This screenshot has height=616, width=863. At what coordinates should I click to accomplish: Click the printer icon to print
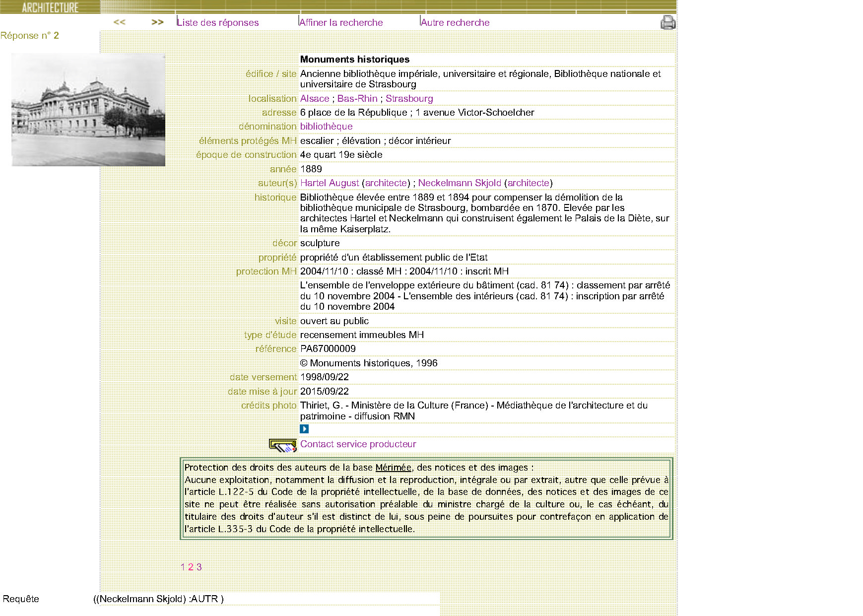(667, 22)
